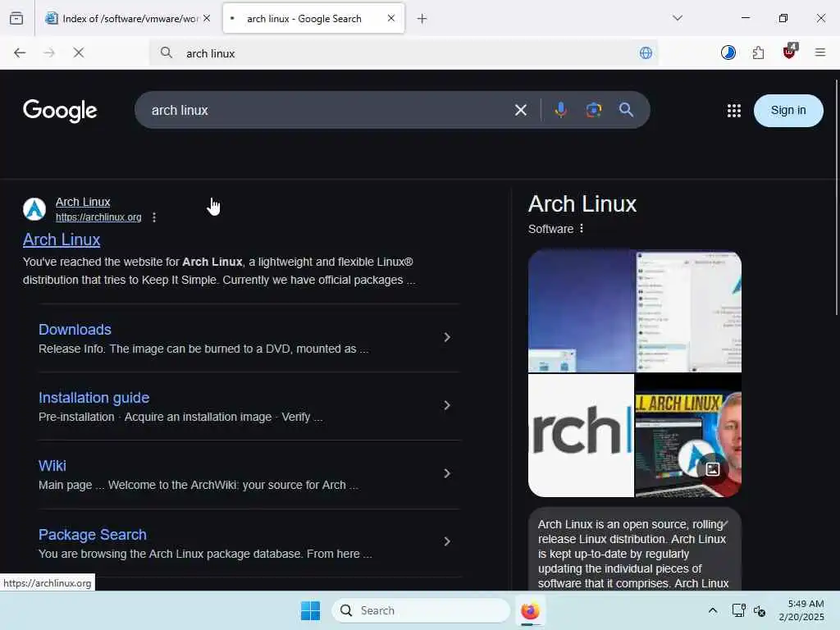Open the Installation guide sitelink

pyautogui.click(x=94, y=398)
